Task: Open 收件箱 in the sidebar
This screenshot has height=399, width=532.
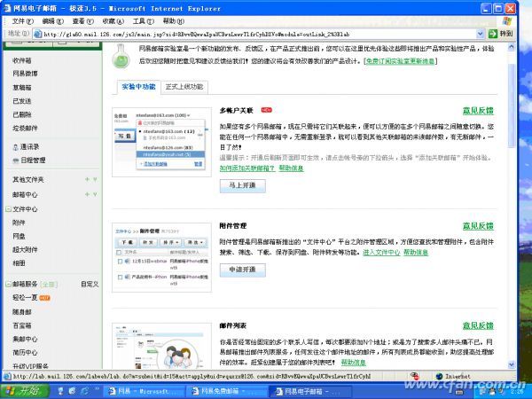Action: tap(21, 60)
